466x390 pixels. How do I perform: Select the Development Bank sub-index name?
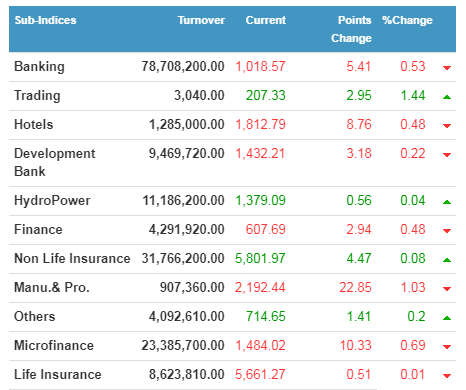tap(55, 162)
